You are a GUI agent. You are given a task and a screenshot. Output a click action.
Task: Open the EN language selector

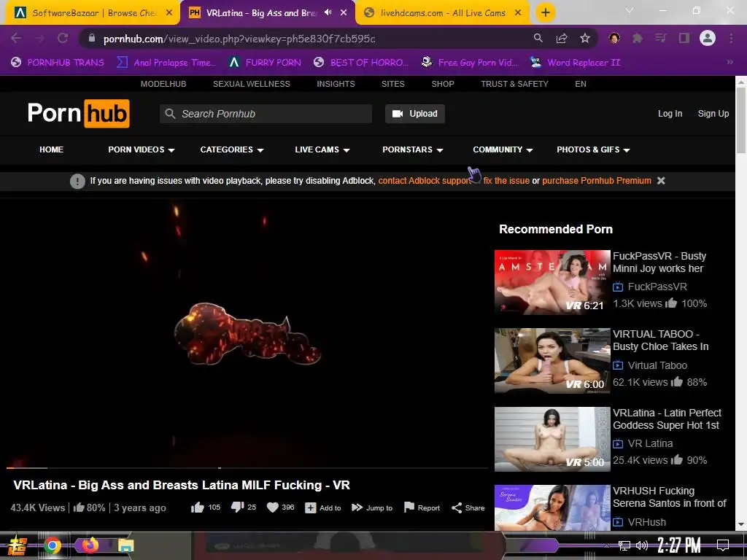580,84
